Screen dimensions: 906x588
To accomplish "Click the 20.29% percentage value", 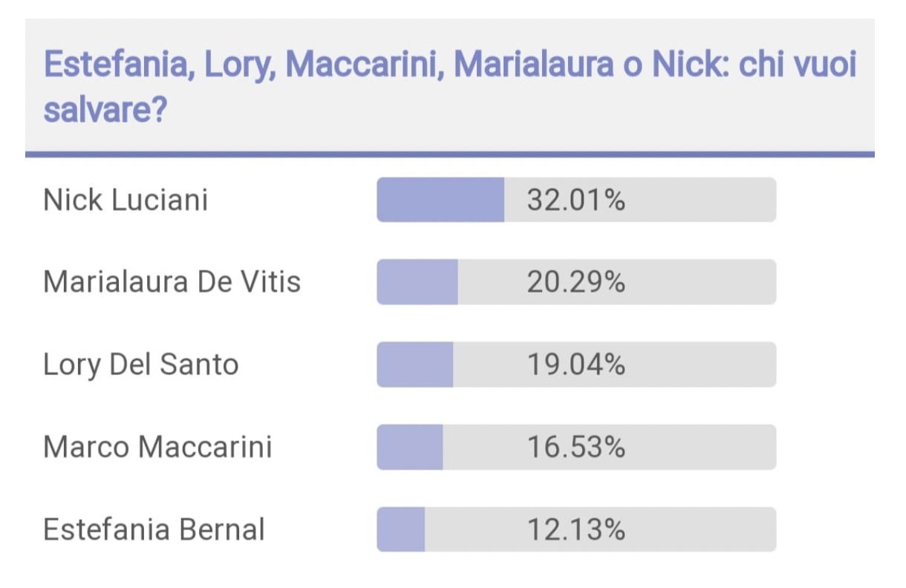I will (x=576, y=283).
